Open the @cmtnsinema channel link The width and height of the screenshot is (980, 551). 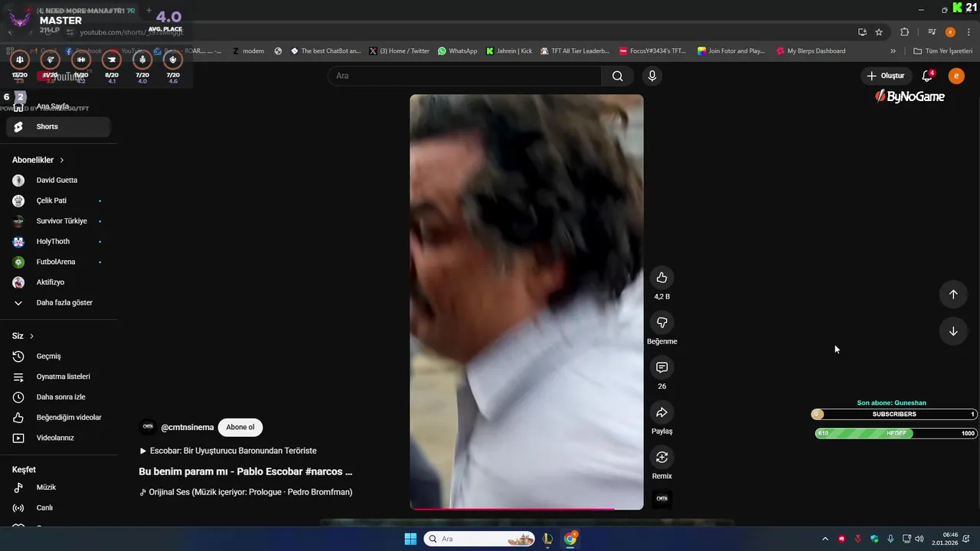187,428
